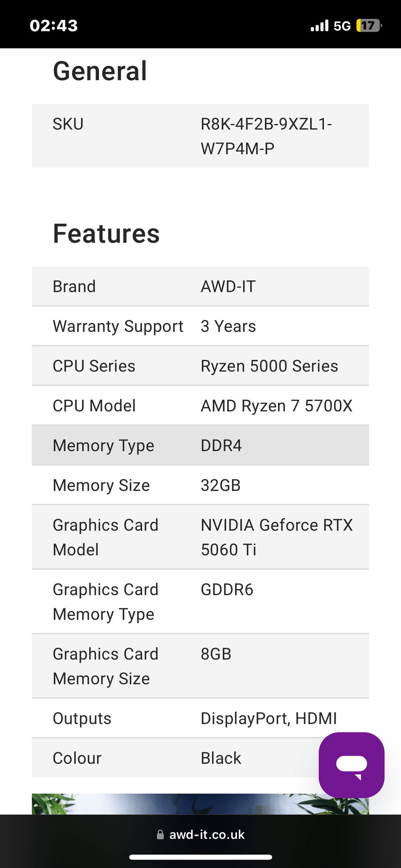Tap the 02:43 clock in status bar

(x=54, y=26)
